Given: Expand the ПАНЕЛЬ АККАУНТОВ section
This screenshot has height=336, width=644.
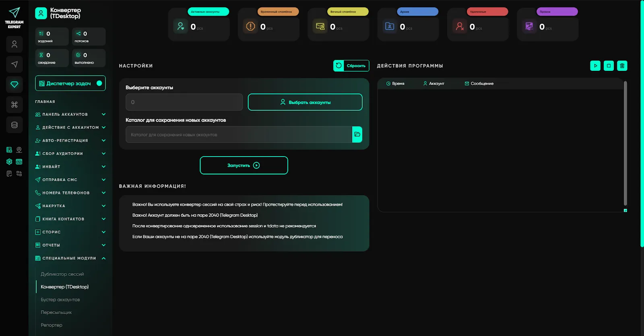Looking at the screenshot, I should pos(70,114).
